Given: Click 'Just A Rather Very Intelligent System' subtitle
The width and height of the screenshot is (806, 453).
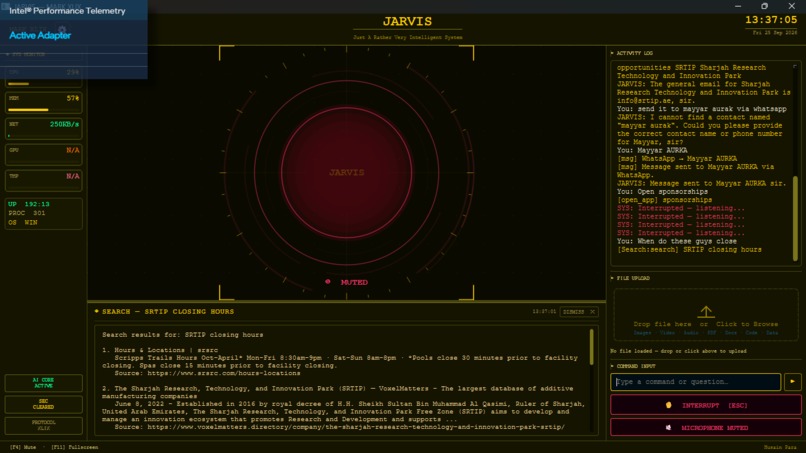Looking at the screenshot, I should (x=408, y=38).
